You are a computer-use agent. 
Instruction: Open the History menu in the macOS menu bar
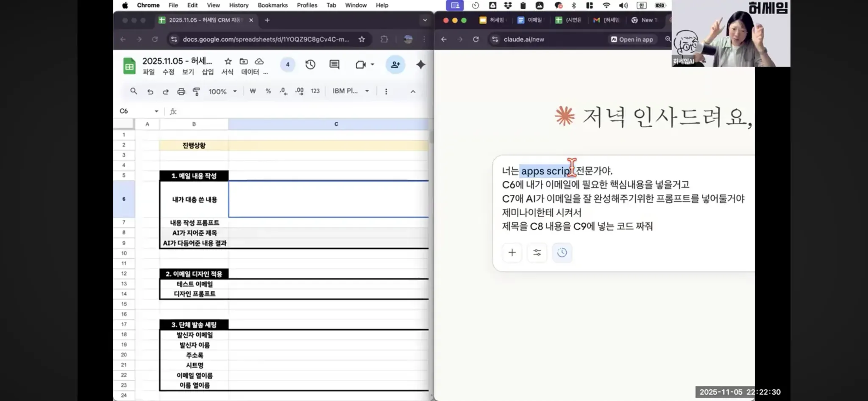point(239,5)
